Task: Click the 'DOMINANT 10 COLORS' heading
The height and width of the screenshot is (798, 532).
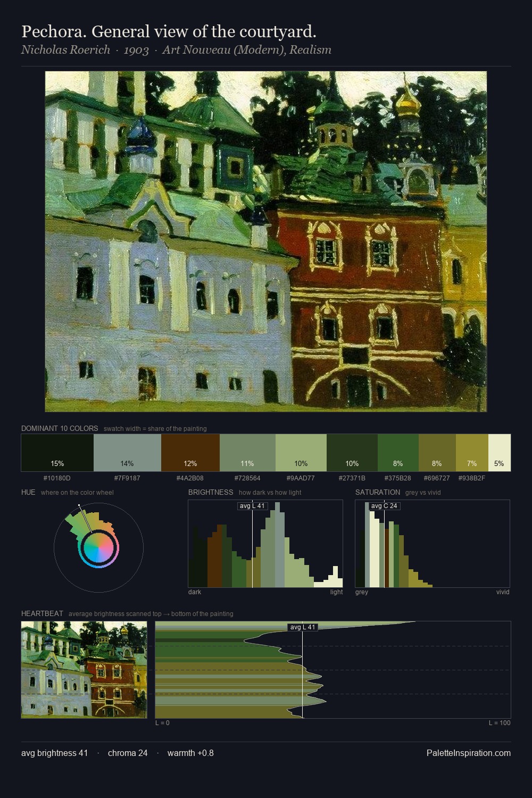Action: [60, 428]
